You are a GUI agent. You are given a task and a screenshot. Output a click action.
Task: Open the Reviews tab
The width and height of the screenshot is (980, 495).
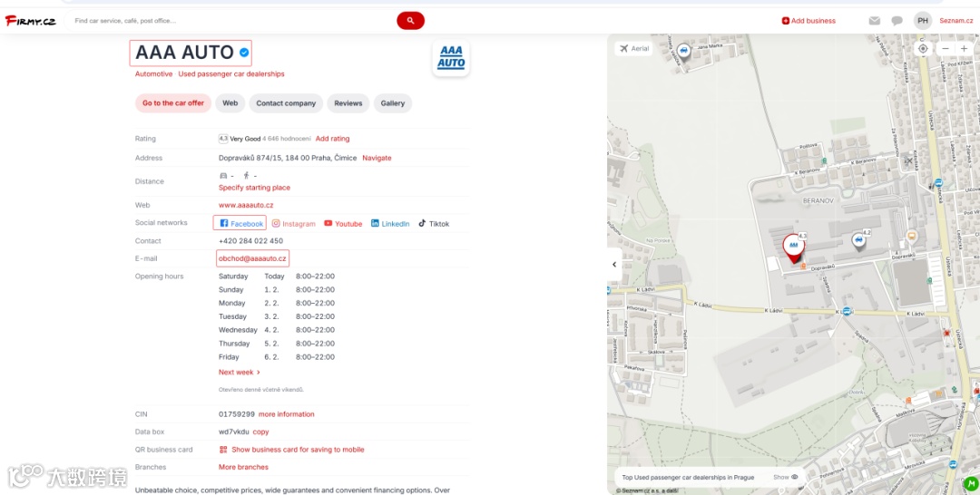(348, 103)
